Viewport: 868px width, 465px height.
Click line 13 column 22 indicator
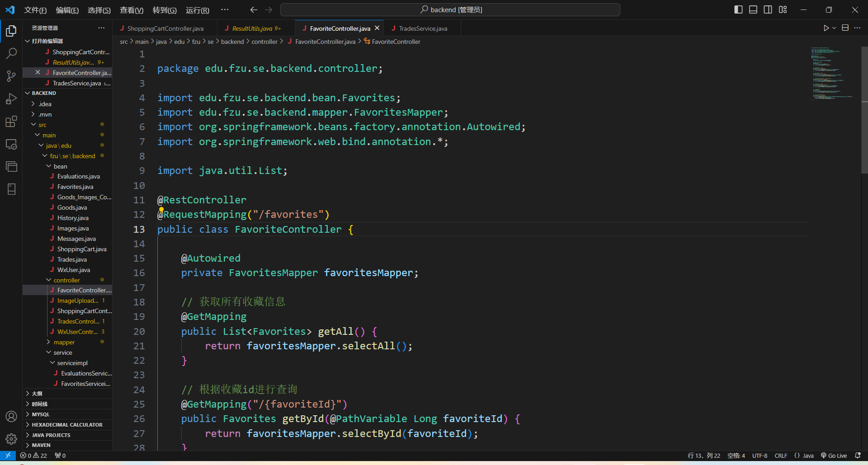point(704,456)
